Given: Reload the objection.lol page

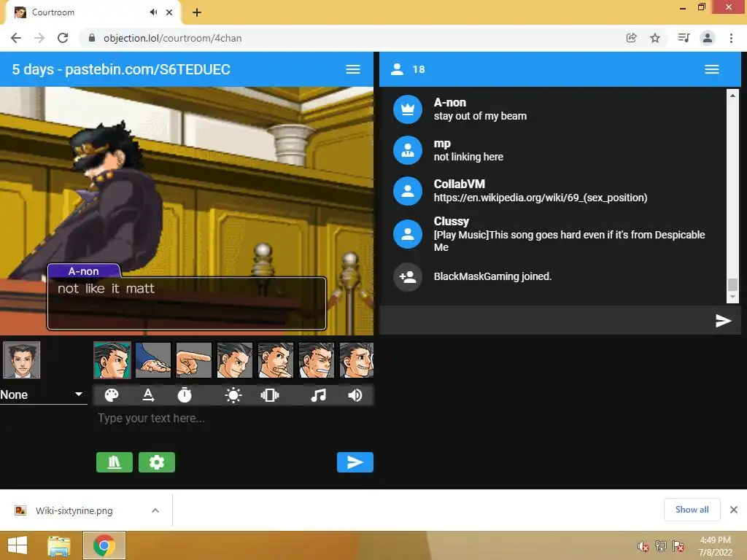Looking at the screenshot, I should [x=63, y=38].
